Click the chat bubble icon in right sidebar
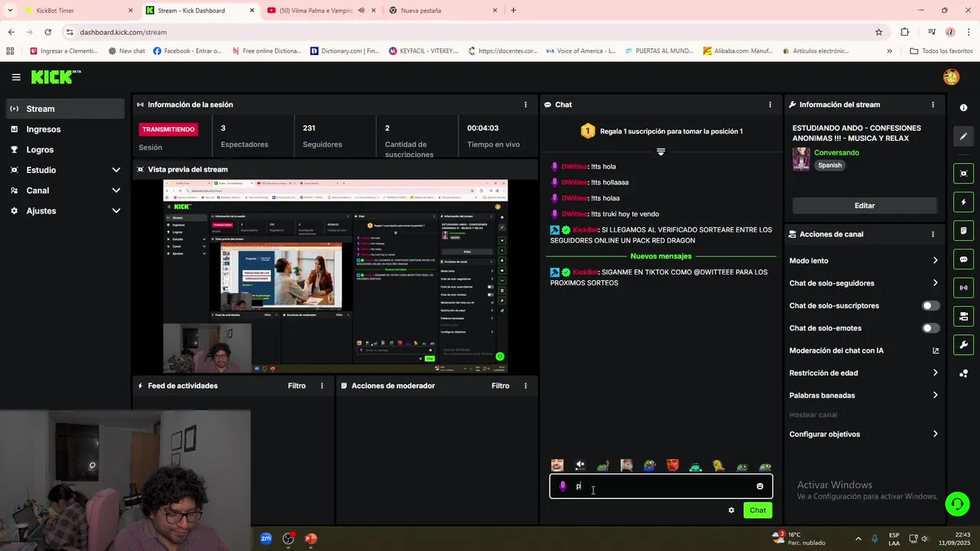This screenshot has height=551, width=980. [x=963, y=259]
